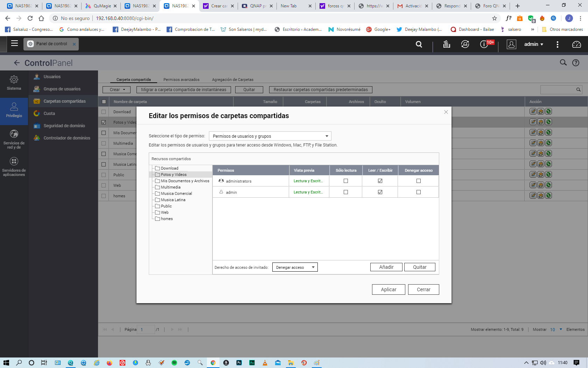Switch to the Agregación de Carpetas tab
The image size is (588, 368).
[x=232, y=80]
